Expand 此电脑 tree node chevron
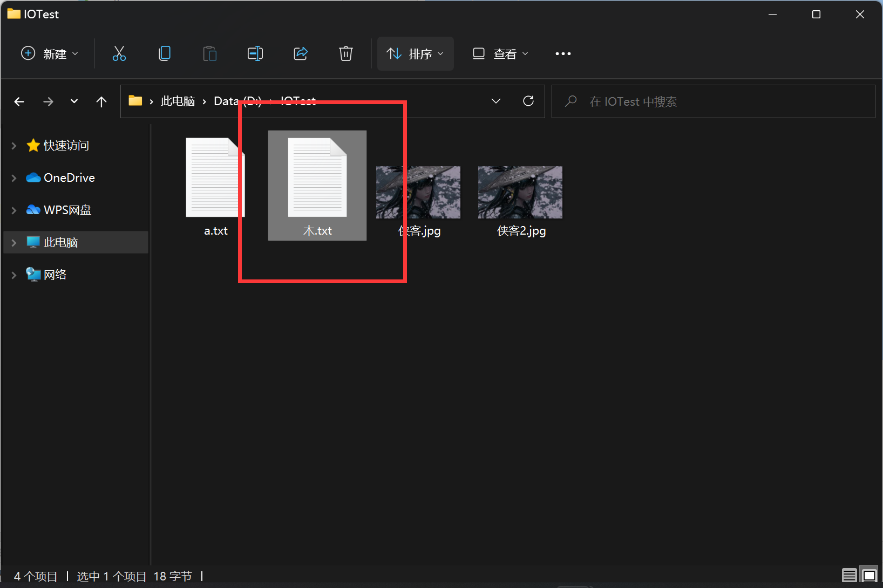 [x=14, y=243]
